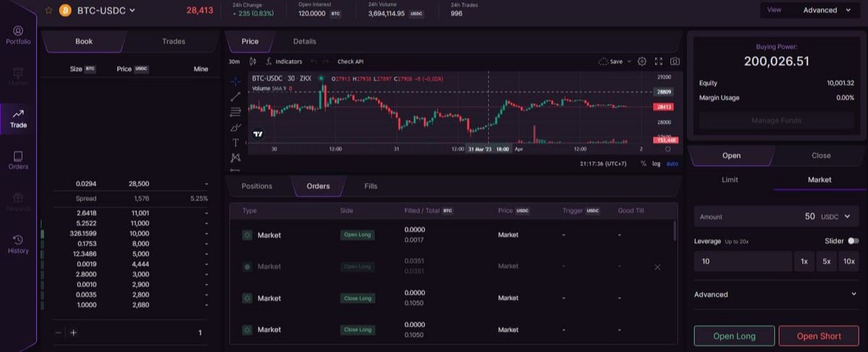Toggle auto scale on chart
Screen dimensions: 868x352
point(673,164)
